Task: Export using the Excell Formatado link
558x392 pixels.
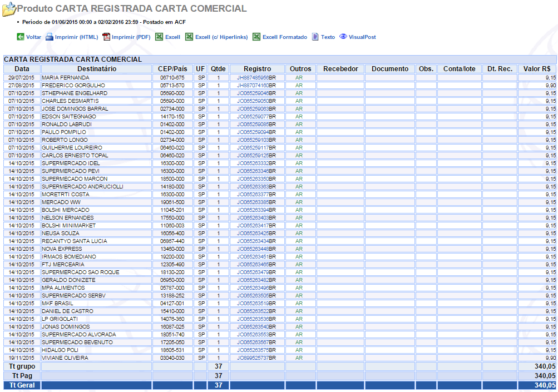Action: click(x=284, y=37)
